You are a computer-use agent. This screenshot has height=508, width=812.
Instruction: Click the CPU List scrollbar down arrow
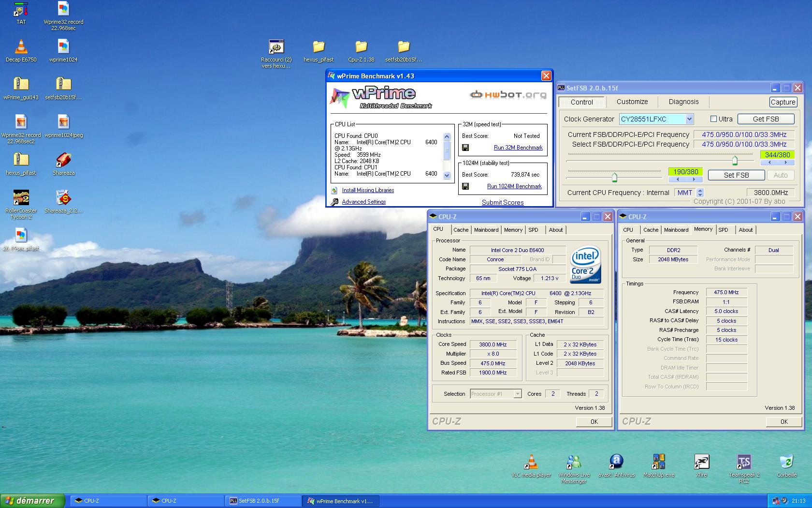point(447,176)
